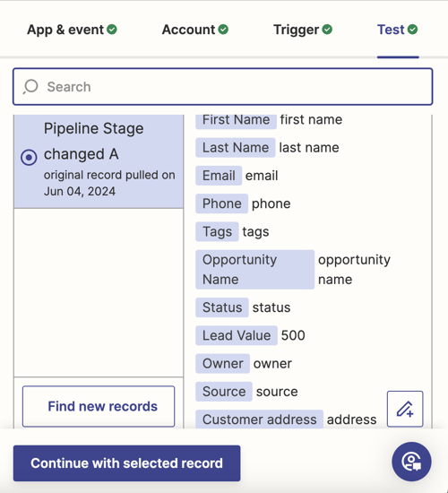This screenshot has width=448, height=493.
Task: Click the search magnifier icon
Action: (30, 86)
